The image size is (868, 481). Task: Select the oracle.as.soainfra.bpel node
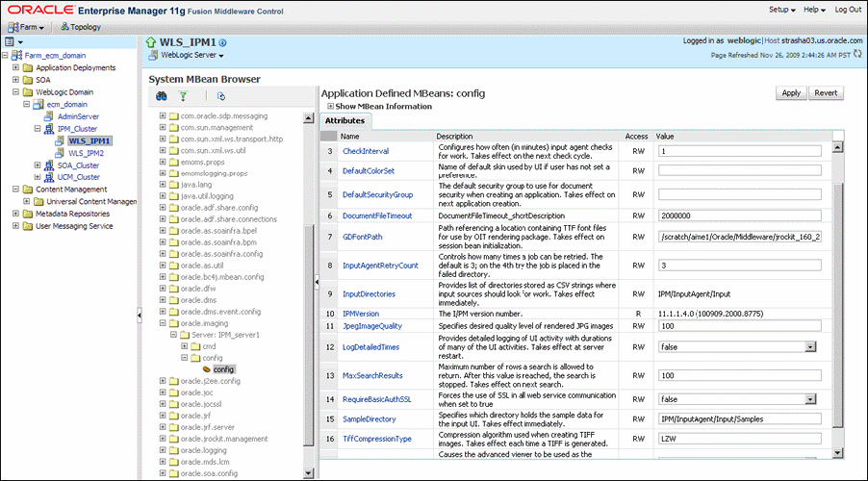[x=218, y=230]
